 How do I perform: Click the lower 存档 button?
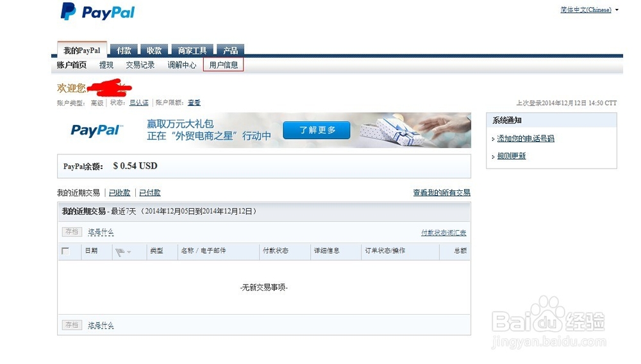pyautogui.click(x=72, y=325)
